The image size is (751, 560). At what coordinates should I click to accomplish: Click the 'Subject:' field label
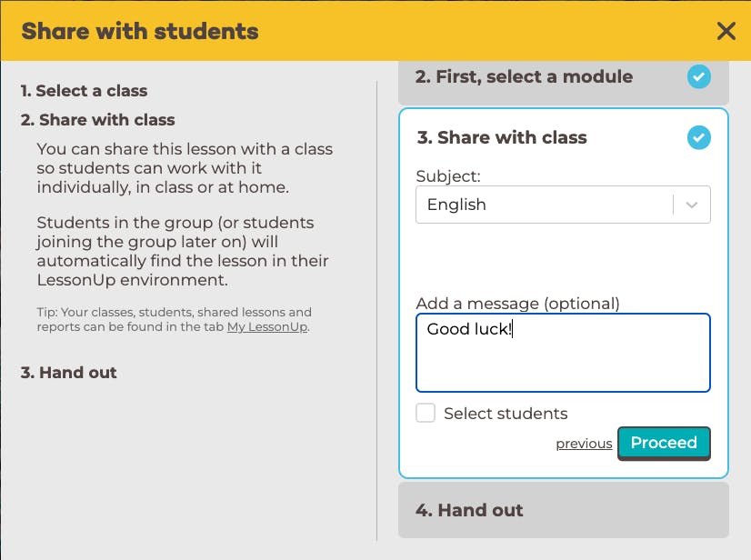448,176
